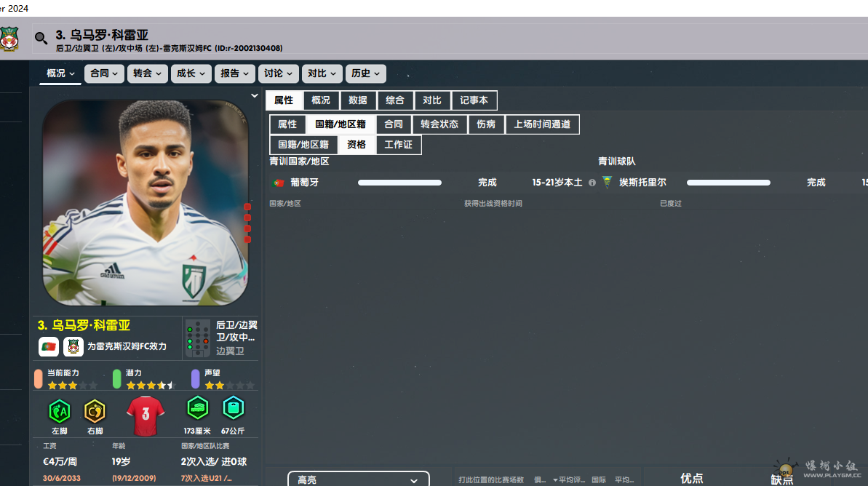The width and height of the screenshot is (868, 486).
Task: Click the 葡萄牙 training nation progress bar
Action: pyautogui.click(x=399, y=183)
